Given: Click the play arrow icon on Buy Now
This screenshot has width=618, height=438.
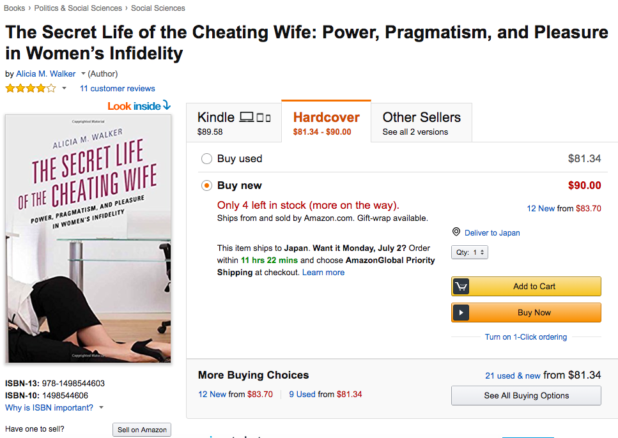Looking at the screenshot, I should tap(462, 313).
